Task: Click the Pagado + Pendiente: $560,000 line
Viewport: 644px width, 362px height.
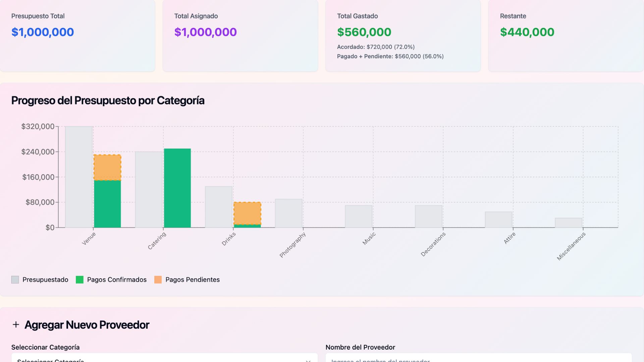Action: (x=390, y=56)
